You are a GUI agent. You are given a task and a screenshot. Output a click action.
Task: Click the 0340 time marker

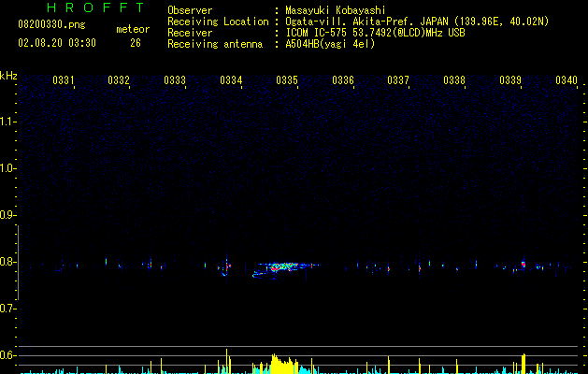click(566, 80)
